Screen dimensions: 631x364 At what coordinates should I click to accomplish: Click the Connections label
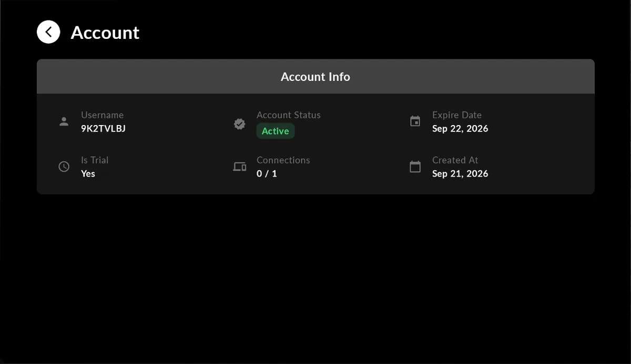click(x=283, y=160)
